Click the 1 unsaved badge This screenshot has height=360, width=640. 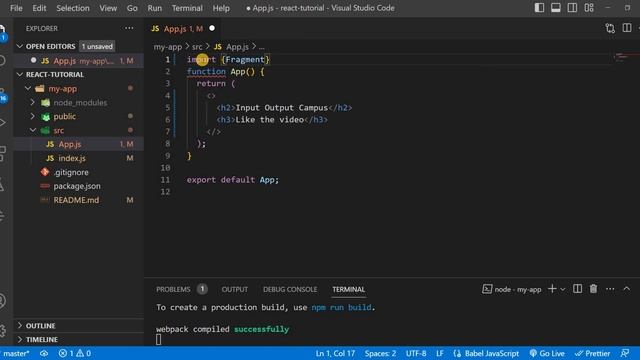(97, 47)
